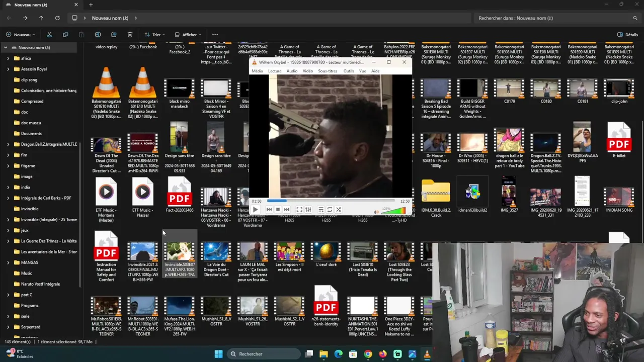Open the Nouveau dropdown button
Viewport: 644px width, 362px height.
pos(21,35)
